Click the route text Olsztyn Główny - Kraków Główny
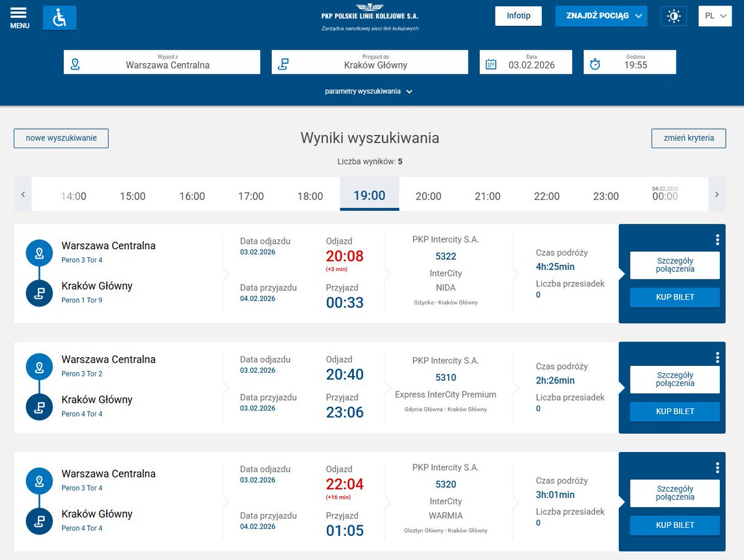Image resolution: width=744 pixels, height=560 pixels. coord(446,531)
